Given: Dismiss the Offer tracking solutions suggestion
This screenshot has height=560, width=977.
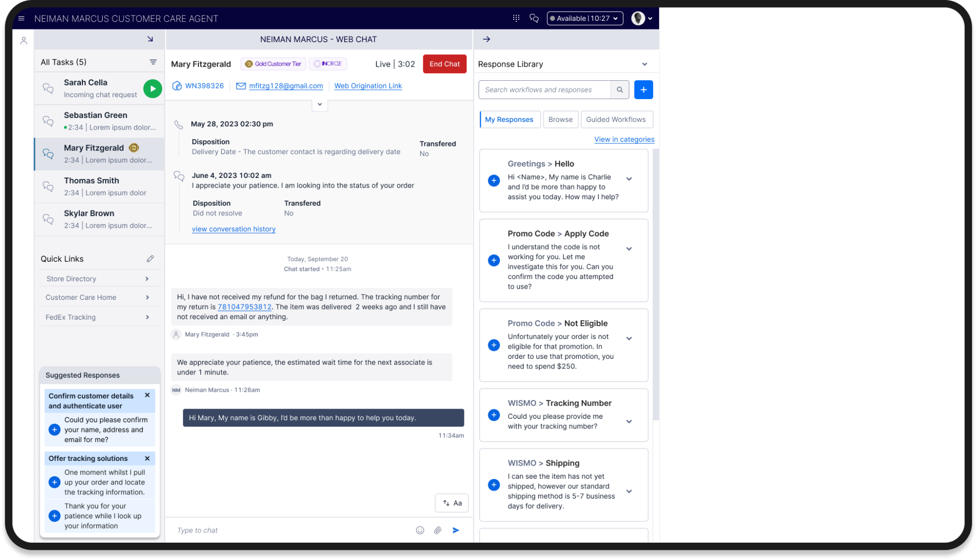Looking at the screenshot, I should click(147, 458).
